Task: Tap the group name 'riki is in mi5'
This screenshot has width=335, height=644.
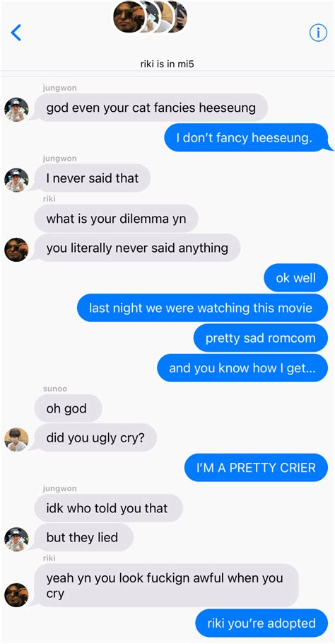Action: [167, 65]
